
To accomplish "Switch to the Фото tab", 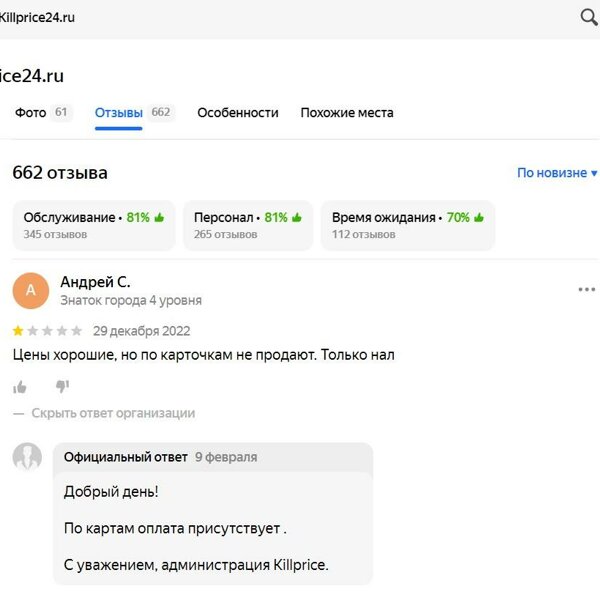I will coord(43,112).
